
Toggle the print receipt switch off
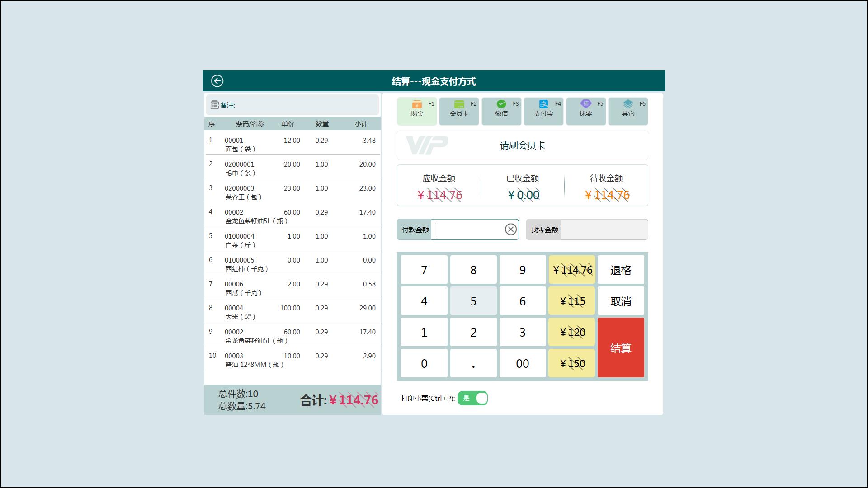tap(472, 398)
